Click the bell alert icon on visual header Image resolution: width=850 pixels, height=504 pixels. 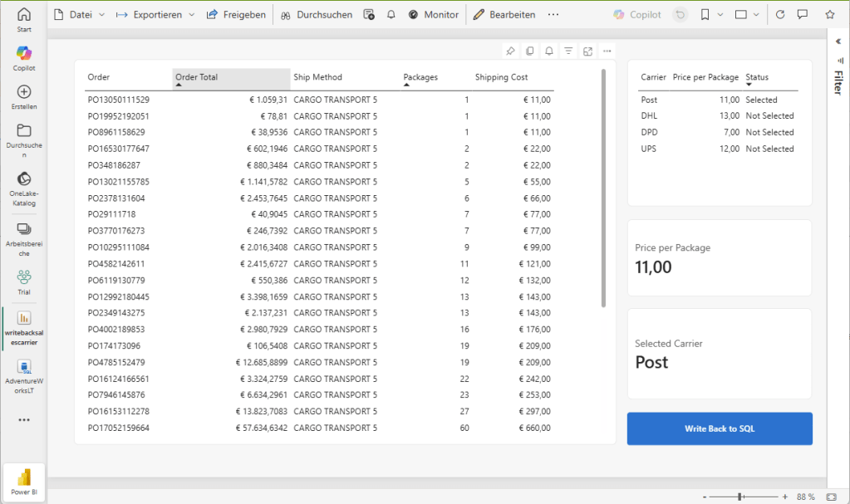pyautogui.click(x=549, y=51)
